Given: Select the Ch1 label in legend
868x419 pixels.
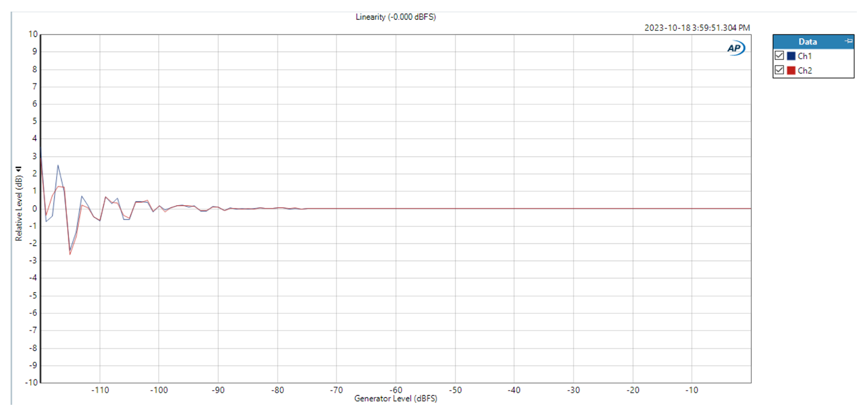Looking at the screenshot, I should [x=805, y=56].
